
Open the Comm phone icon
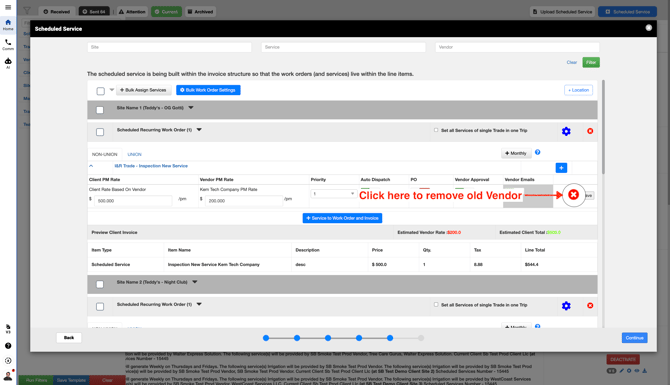point(8,44)
